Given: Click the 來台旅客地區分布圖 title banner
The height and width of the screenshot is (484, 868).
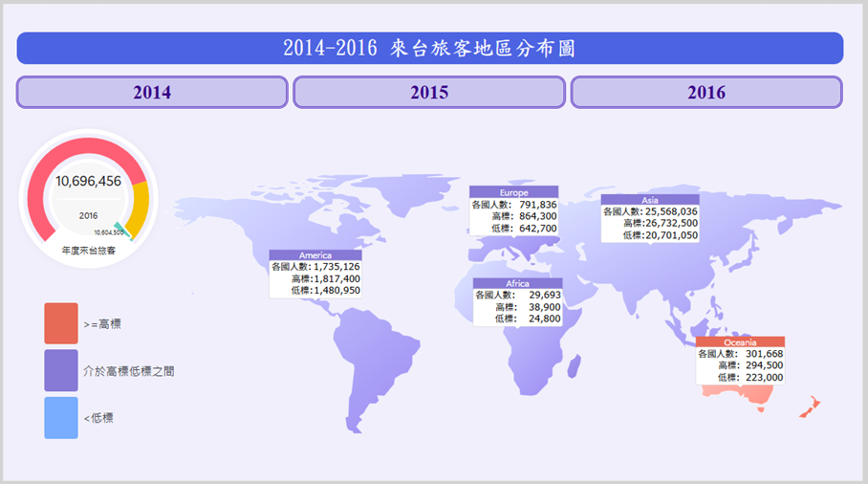Looking at the screenshot, I should pos(429,48).
